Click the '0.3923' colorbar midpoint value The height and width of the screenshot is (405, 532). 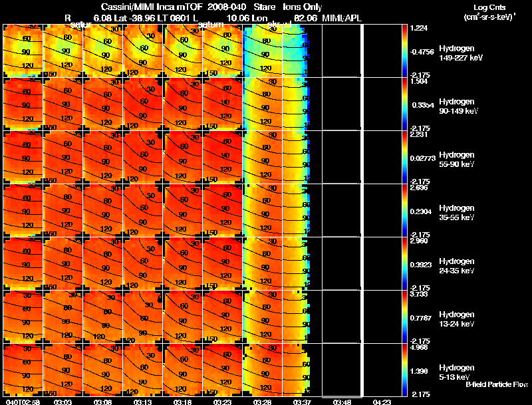tap(421, 265)
